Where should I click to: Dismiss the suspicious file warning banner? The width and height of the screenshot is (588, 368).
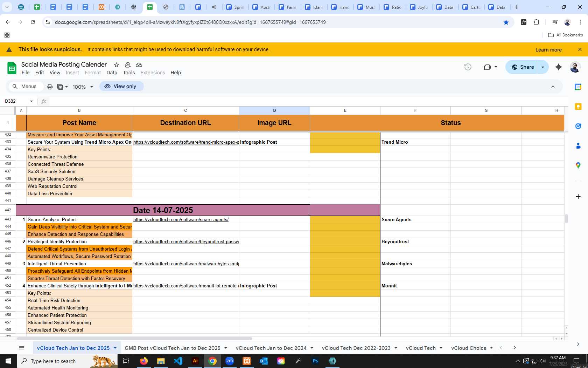pyautogui.click(x=580, y=49)
